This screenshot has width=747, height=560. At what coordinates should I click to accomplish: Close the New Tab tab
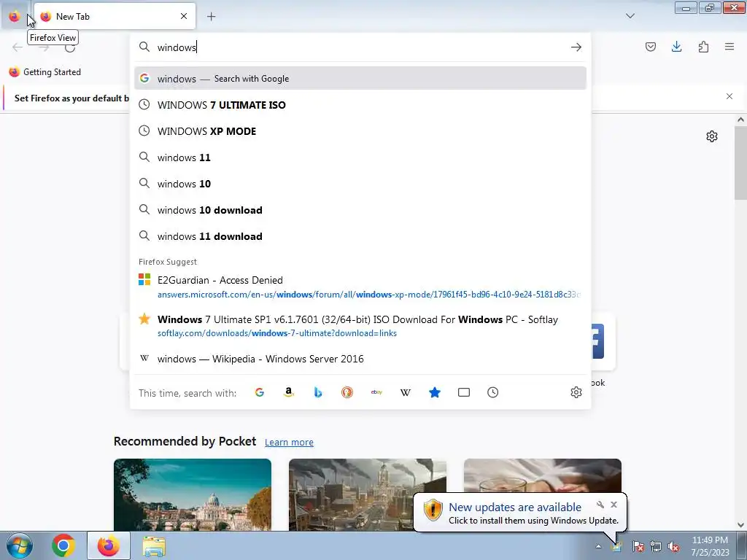pos(184,16)
